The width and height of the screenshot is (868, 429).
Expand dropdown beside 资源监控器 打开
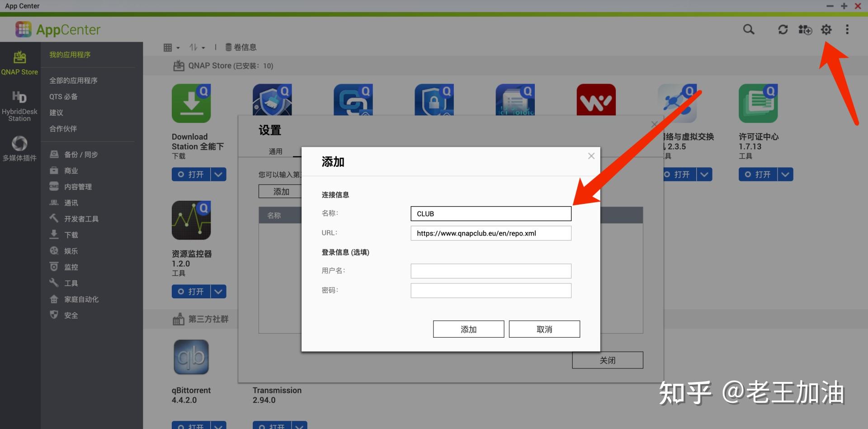[218, 292]
